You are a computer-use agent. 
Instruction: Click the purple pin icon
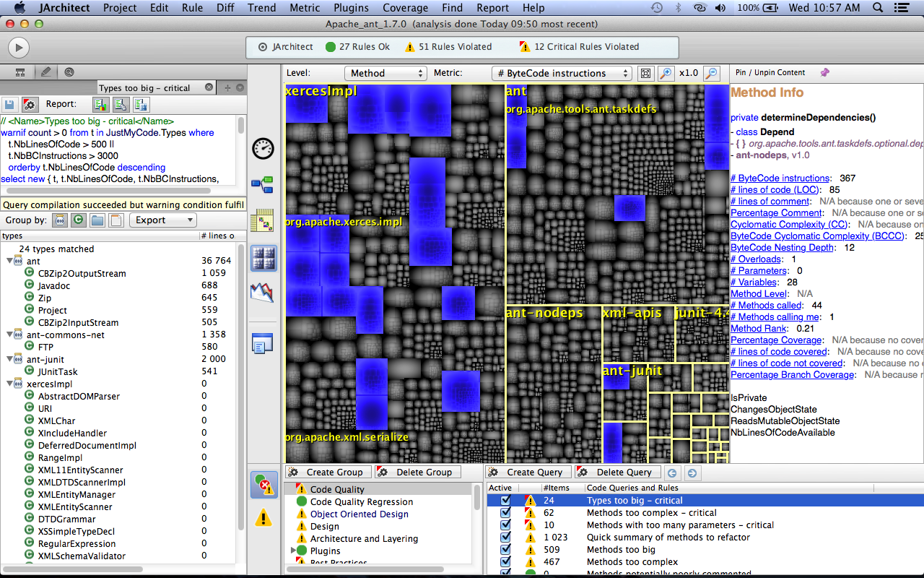pos(825,72)
